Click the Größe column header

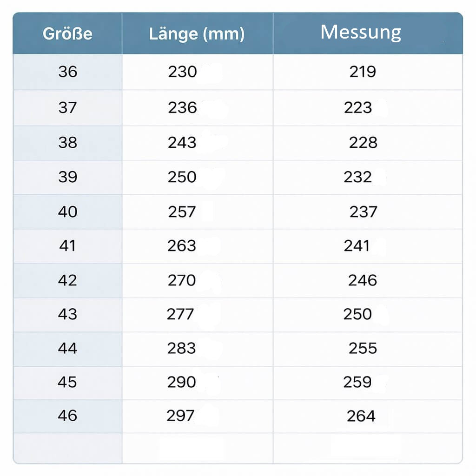coord(67,33)
